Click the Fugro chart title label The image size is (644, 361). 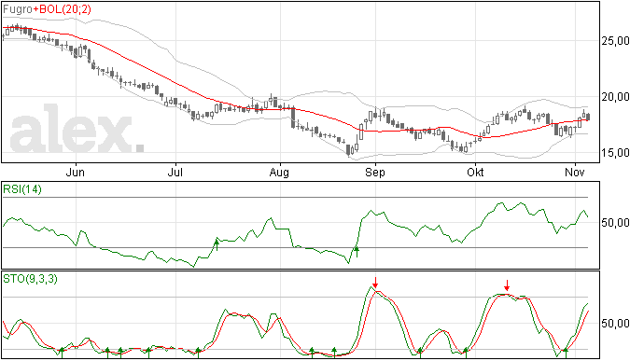pyautogui.click(x=18, y=9)
